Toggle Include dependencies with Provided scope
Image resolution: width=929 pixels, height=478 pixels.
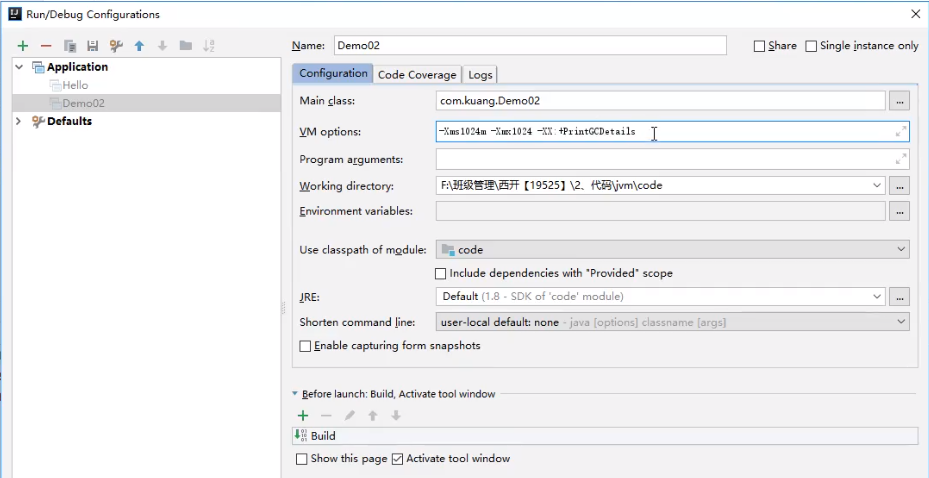pyautogui.click(x=440, y=274)
